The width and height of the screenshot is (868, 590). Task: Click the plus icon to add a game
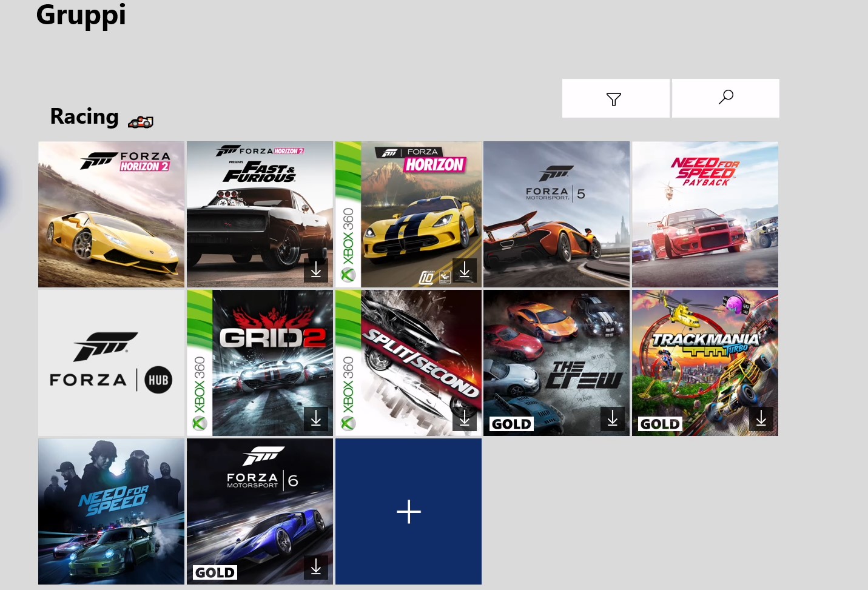[409, 512]
